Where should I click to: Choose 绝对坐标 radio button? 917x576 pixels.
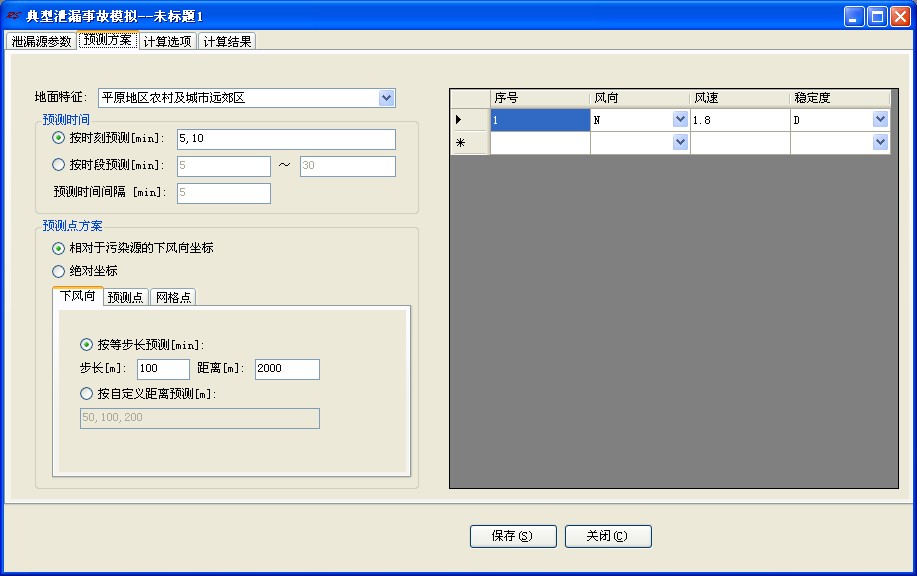58,271
